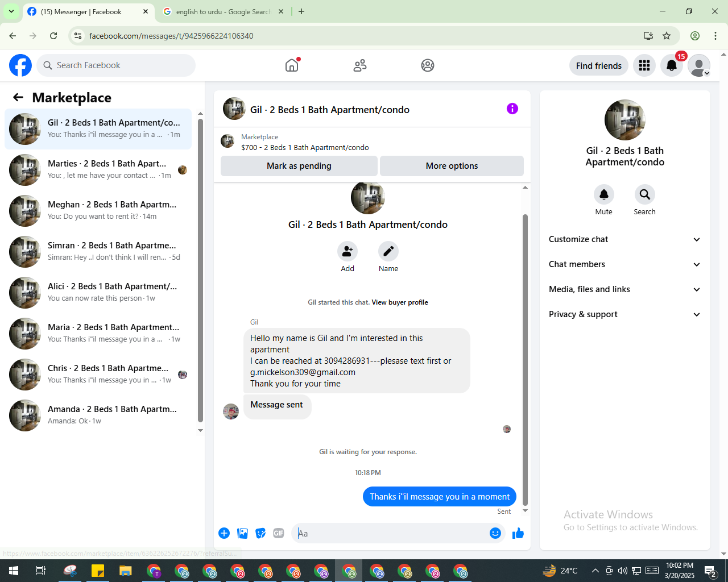This screenshot has width=728, height=582.
Task: Open Simran conversation in list
Action: (x=98, y=252)
